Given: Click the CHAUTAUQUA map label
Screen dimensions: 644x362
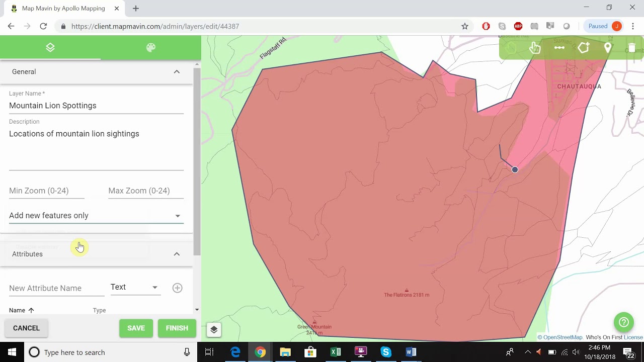Looking at the screenshot, I should click(x=579, y=86).
